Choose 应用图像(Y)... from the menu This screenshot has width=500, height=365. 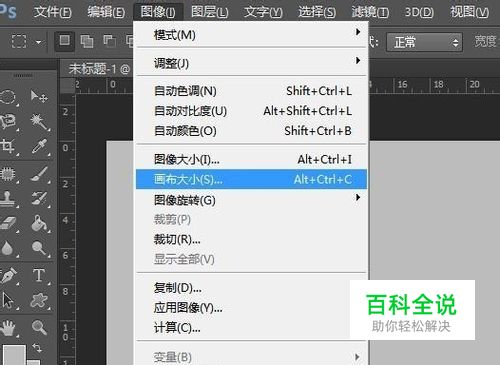coord(251,308)
